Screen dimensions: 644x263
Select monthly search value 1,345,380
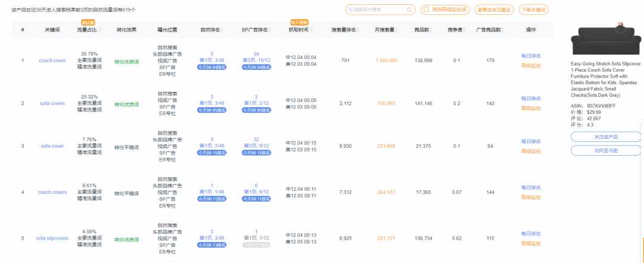click(386, 60)
